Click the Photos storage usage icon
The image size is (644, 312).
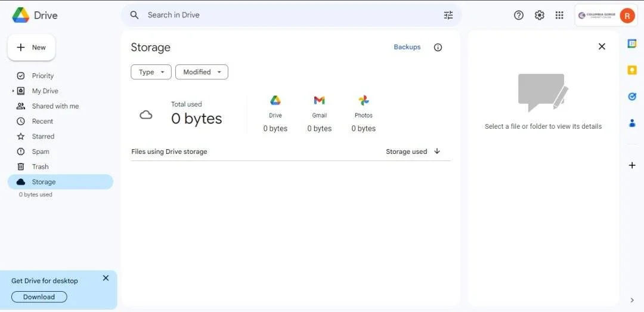[364, 100]
